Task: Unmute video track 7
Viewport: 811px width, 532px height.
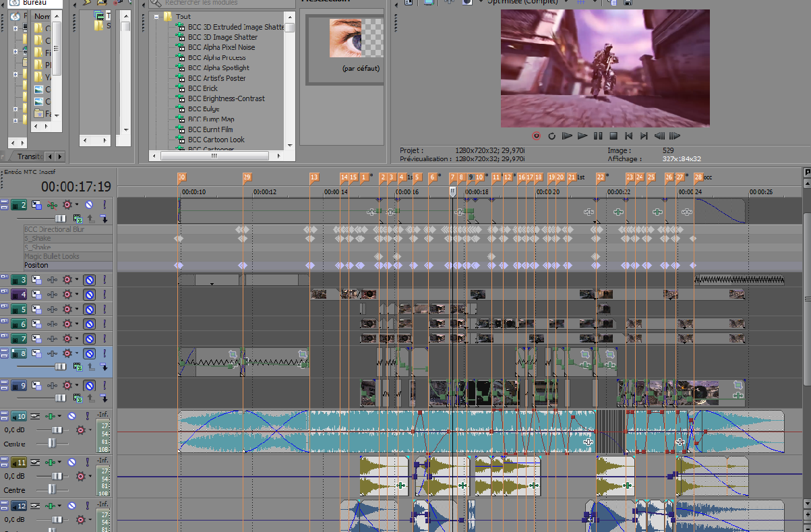Action: [x=88, y=338]
